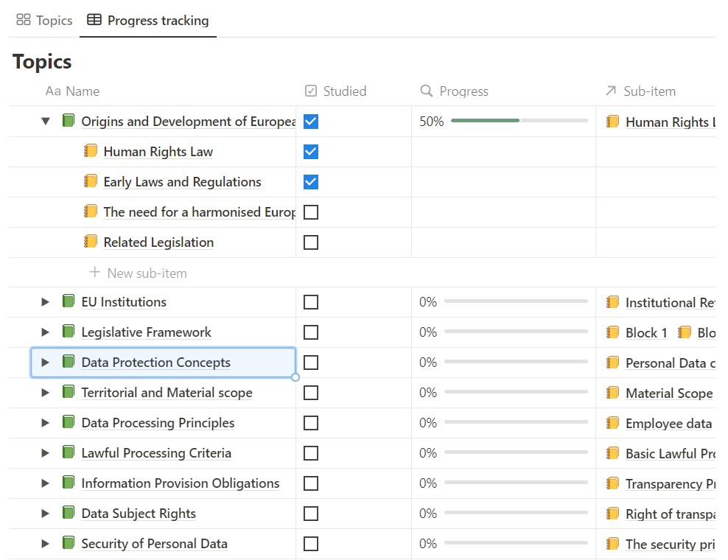Viewport: 728px width, 560px height.
Task: Click notebook icon beside Related Legislation
Action: (x=91, y=242)
